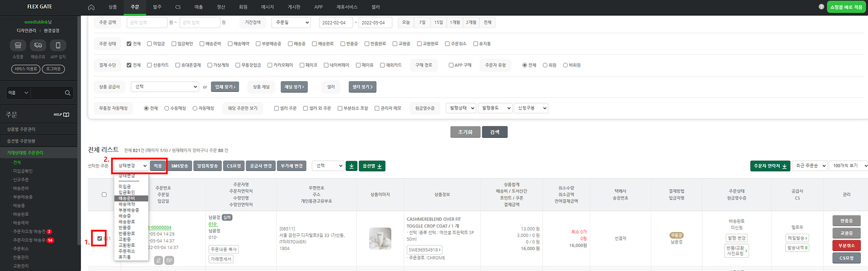The height and width of the screenshot is (271, 868).
Task: Open the 발행용도 dropdown
Action: pos(495,108)
